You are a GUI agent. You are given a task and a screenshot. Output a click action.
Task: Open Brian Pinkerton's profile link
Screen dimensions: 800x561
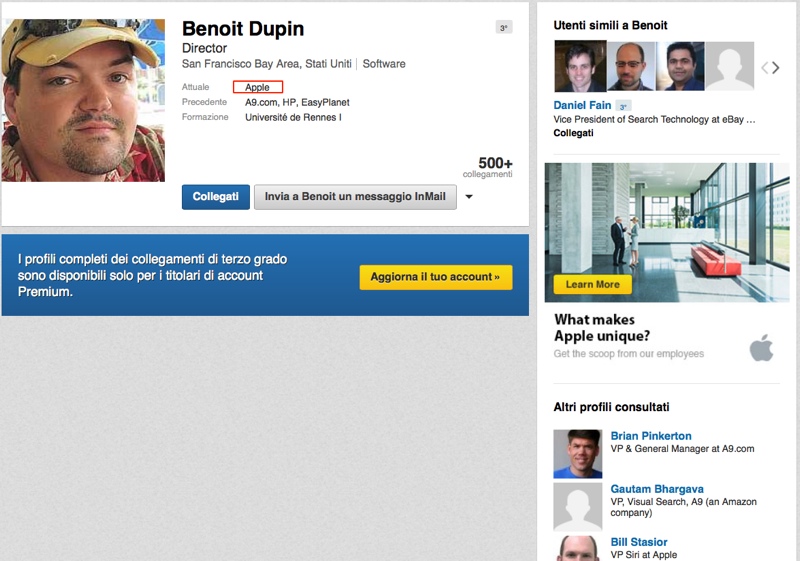pos(651,436)
